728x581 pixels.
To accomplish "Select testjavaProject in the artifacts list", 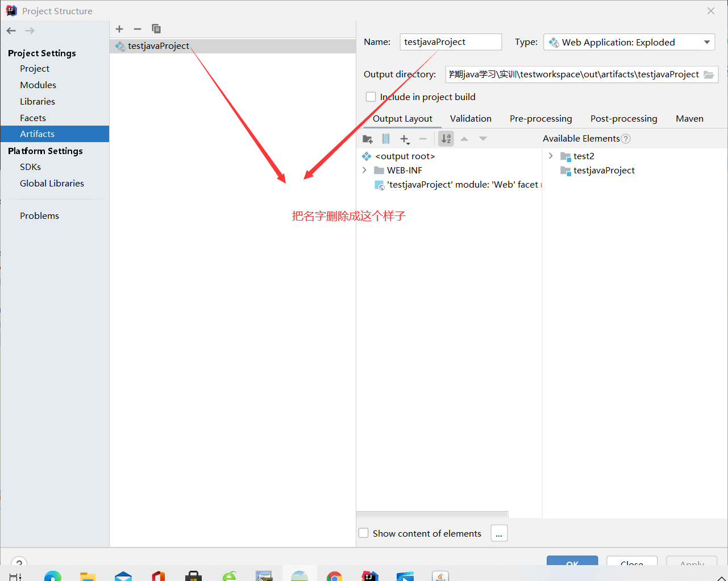I will 232,46.
